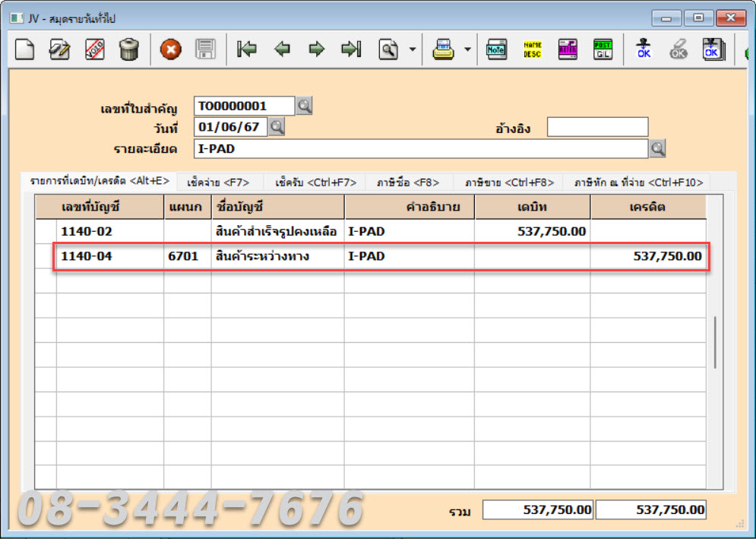The height and width of the screenshot is (539, 756).
Task: Open the Note icon
Action: (497, 49)
